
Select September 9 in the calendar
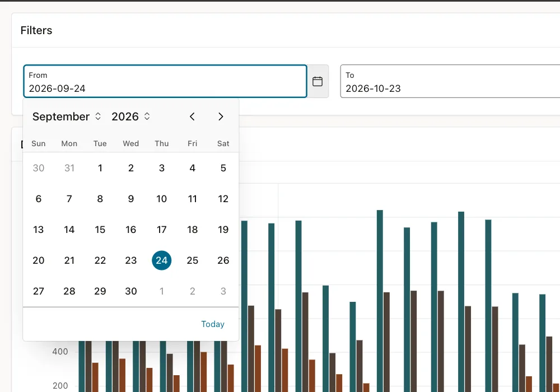(x=130, y=199)
